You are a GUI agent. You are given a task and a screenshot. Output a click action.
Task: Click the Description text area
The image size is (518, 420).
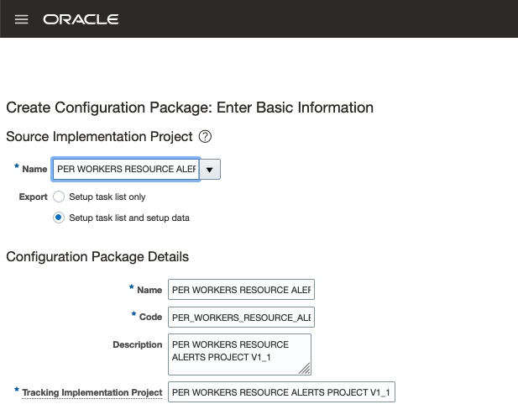click(x=235, y=353)
